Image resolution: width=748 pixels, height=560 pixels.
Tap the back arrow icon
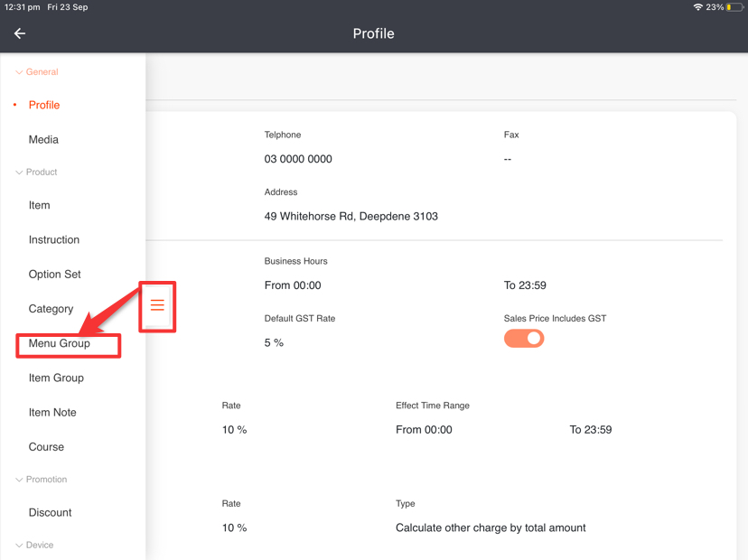click(20, 33)
